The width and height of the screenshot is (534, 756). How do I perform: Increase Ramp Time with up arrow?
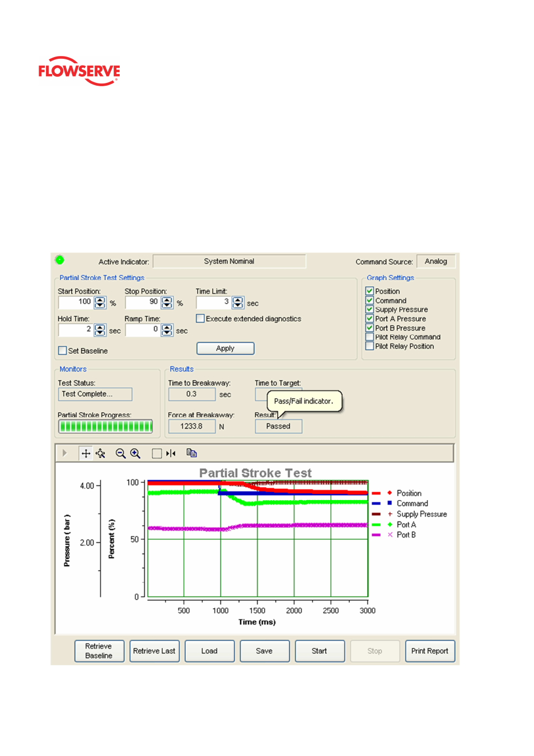click(167, 327)
